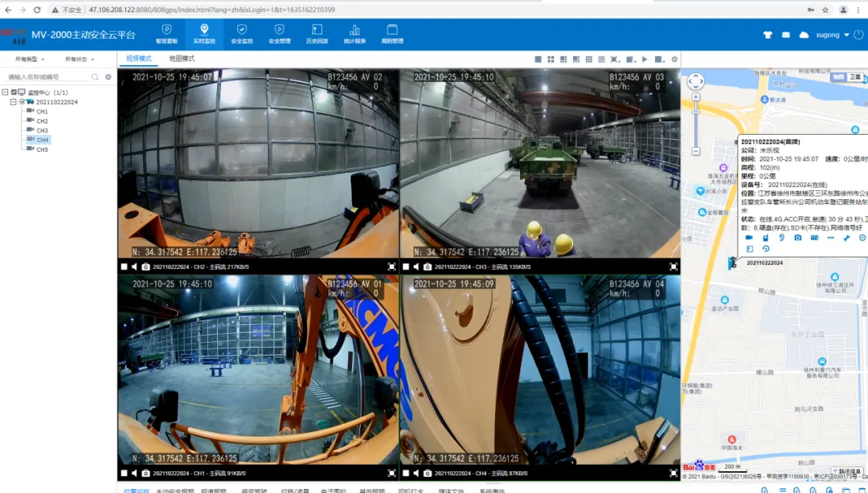Click the map zoom-in plus button

(x=696, y=97)
